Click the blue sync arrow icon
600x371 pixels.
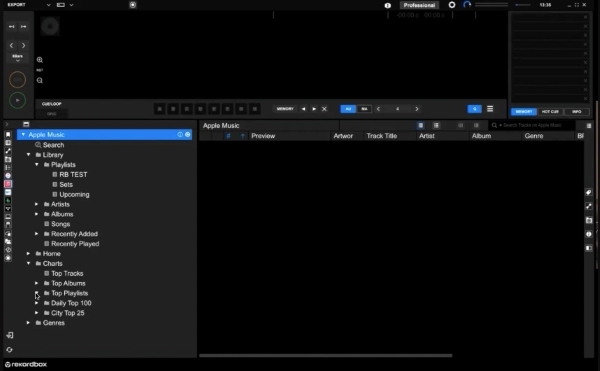(x=467, y=5)
